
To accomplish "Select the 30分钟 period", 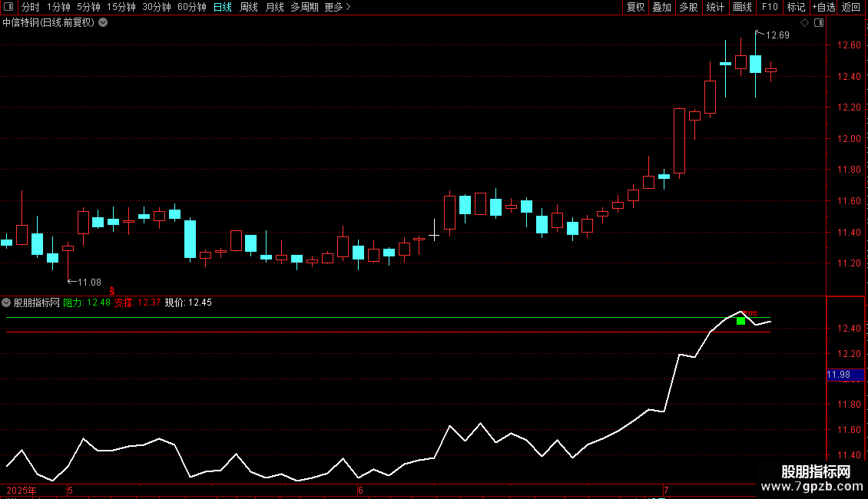I will 157,7.
